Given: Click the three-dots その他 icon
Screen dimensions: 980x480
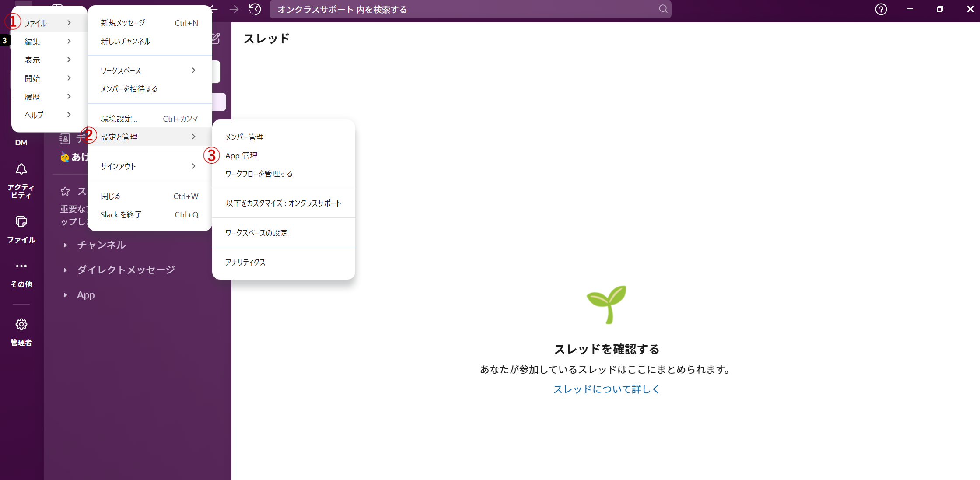Looking at the screenshot, I should click(x=21, y=266).
